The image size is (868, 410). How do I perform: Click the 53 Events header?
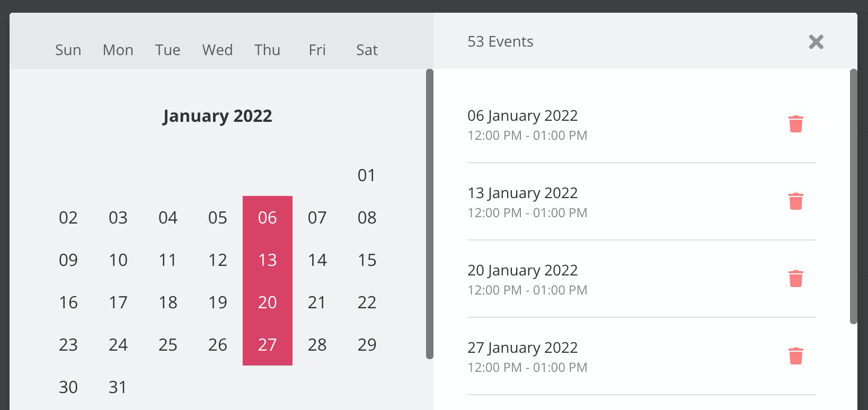[x=501, y=41]
